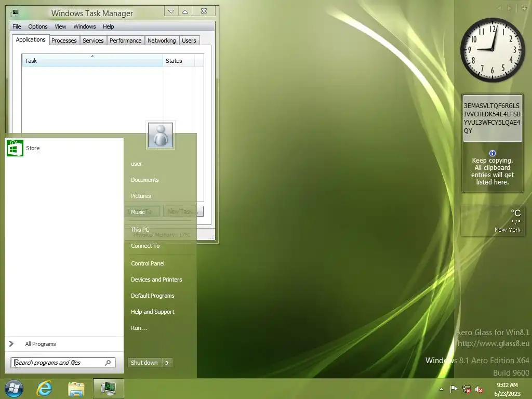Open Task Manager Help menu
This screenshot has height=399, width=532.
(108, 26)
